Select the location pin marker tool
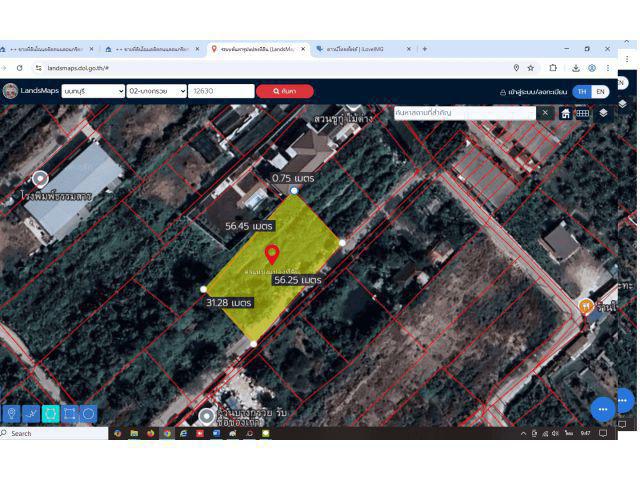 [x=12, y=413]
